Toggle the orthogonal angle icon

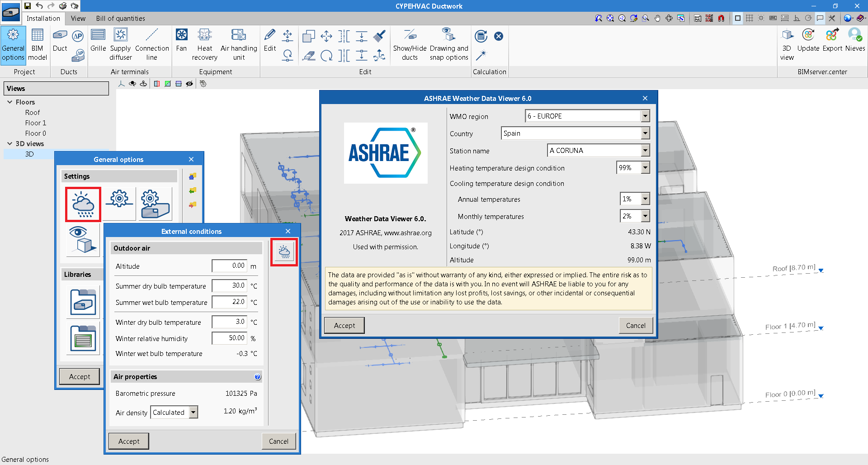797,18
